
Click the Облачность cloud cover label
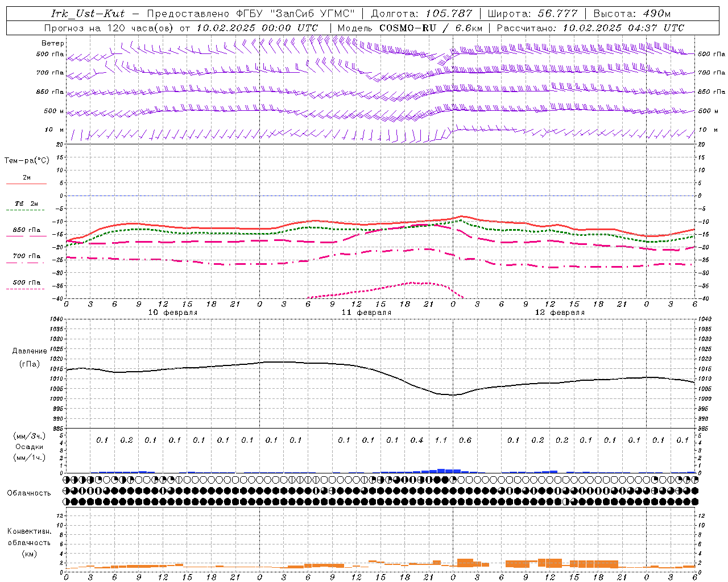click(x=29, y=493)
